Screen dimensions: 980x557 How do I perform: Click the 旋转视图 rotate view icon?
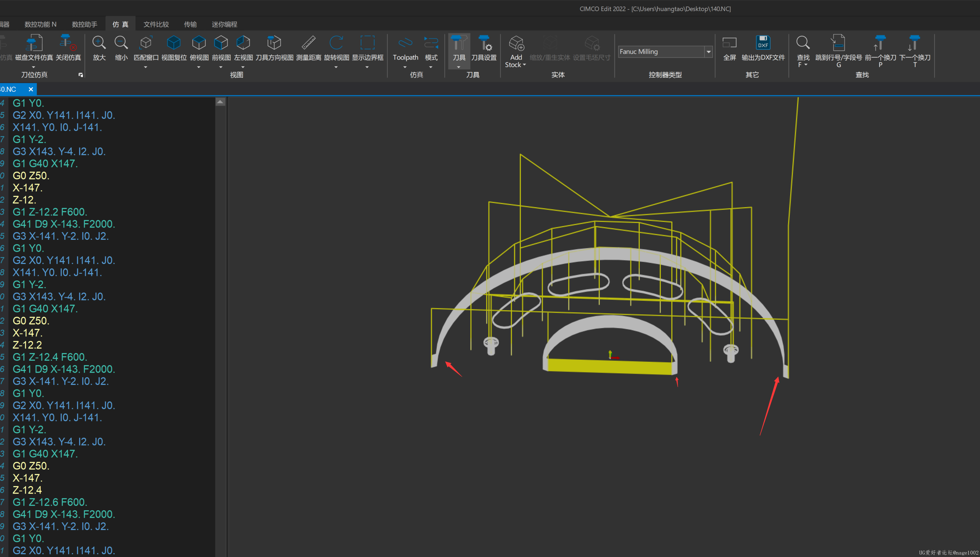coord(336,43)
